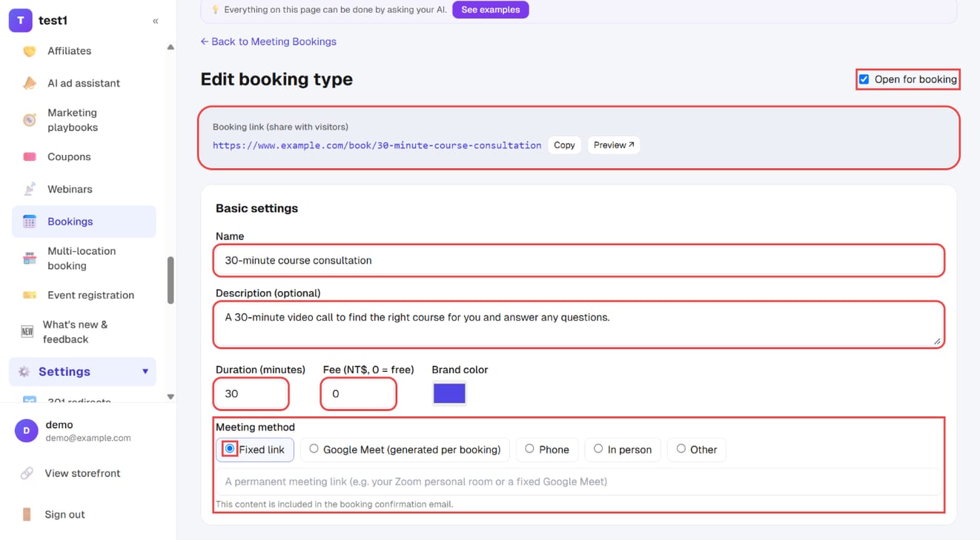Click the Affiliates handshake icon

point(30,51)
